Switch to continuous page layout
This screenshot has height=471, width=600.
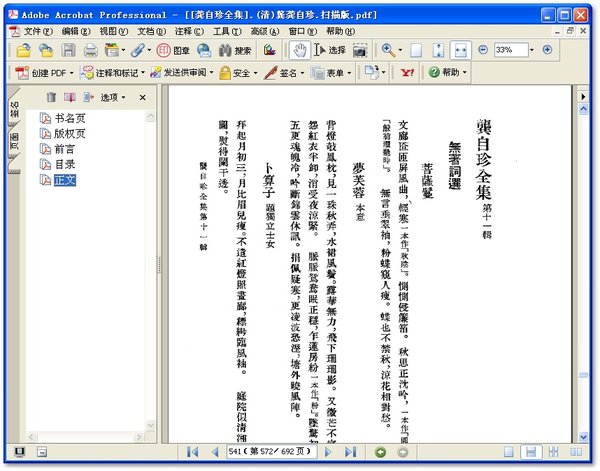click(x=531, y=452)
